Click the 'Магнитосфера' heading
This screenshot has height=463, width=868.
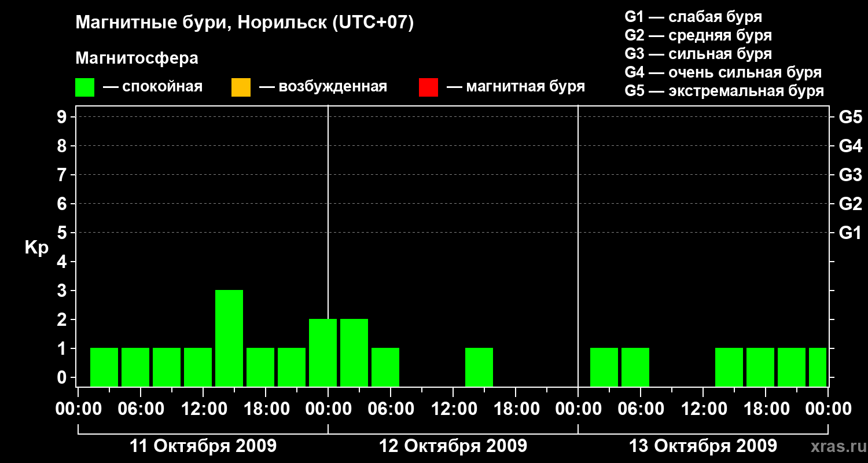point(137,58)
